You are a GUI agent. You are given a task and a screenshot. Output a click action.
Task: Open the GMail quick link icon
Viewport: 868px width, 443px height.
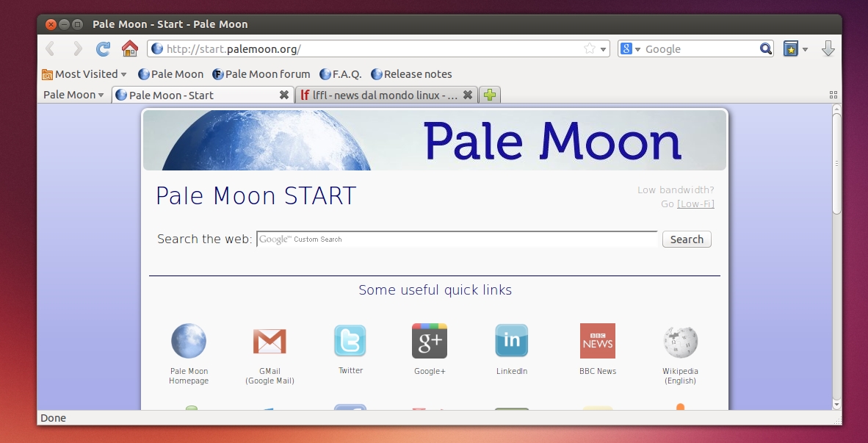point(270,341)
